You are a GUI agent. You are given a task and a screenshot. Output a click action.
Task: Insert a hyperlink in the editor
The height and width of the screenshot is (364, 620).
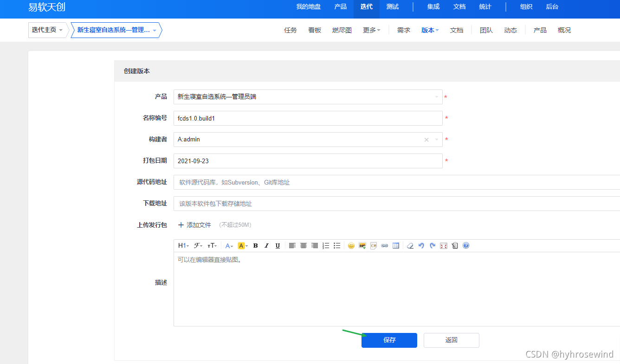coord(385,246)
